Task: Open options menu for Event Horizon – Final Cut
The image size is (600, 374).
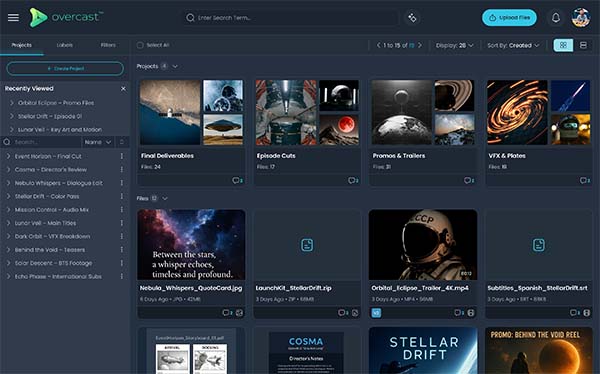Action: click(x=122, y=156)
